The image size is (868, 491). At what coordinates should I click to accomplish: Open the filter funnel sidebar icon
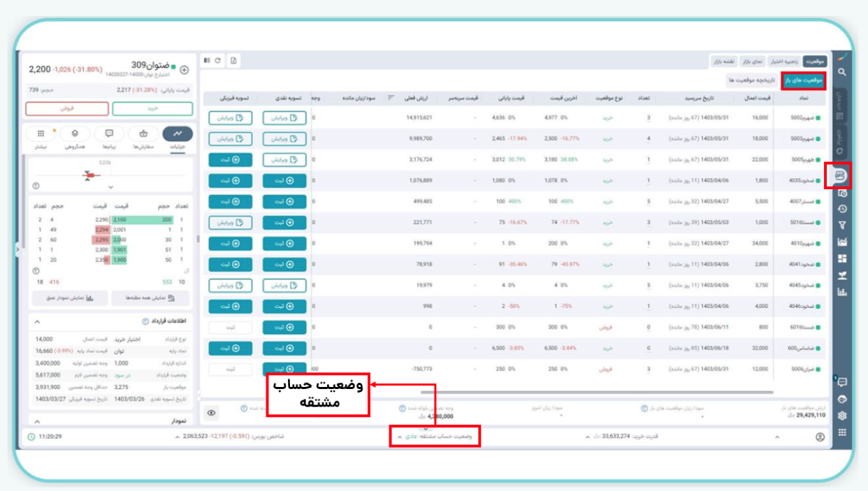(842, 225)
